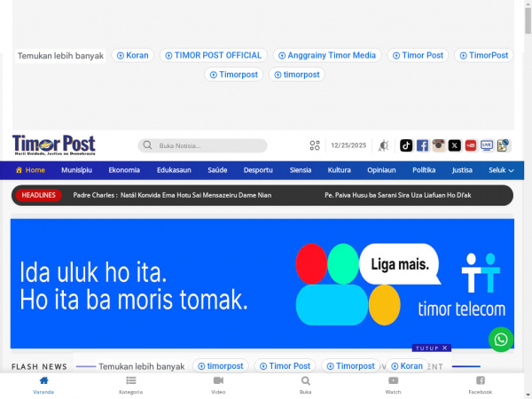The height and width of the screenshot is (399, 532).
Task: Select the Kategoria bottom tab
Action: 131,385
